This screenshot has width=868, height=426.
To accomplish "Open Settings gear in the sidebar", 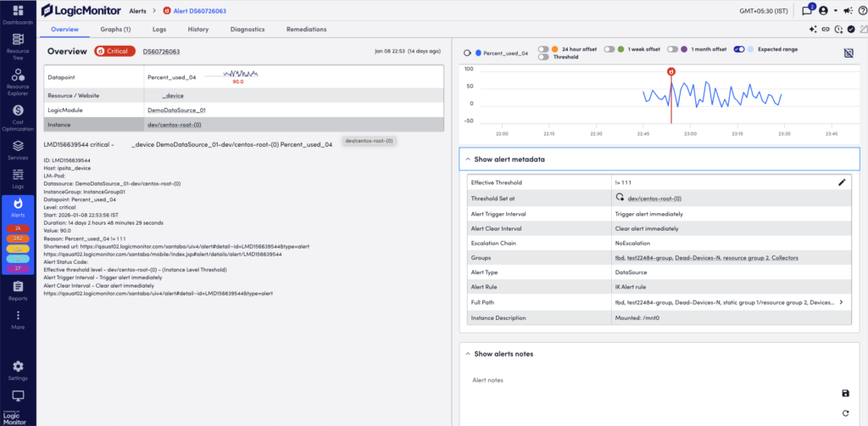I will click(18, 368).
